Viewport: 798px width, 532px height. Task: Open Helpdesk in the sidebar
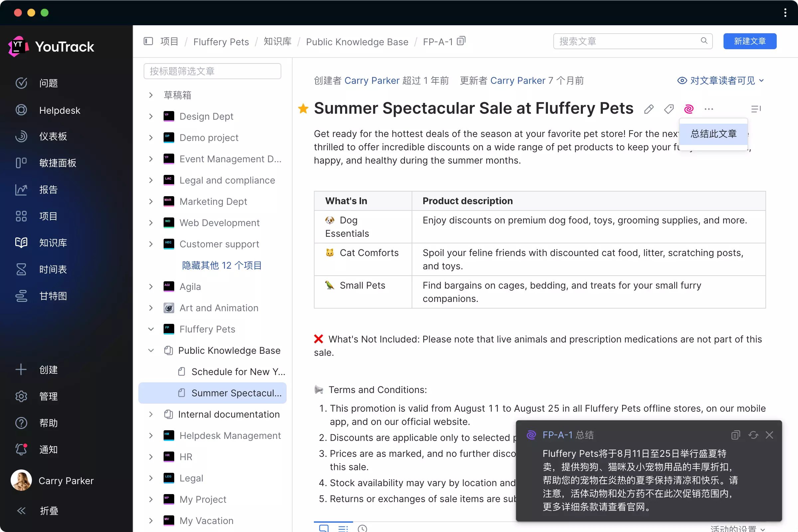click(x=60, y=110)
